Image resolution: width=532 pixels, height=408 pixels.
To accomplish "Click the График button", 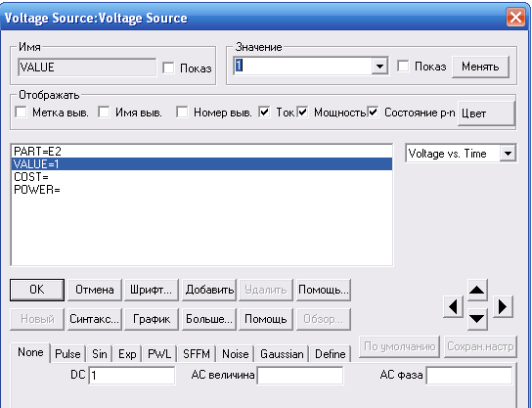I will pos(152,319).
